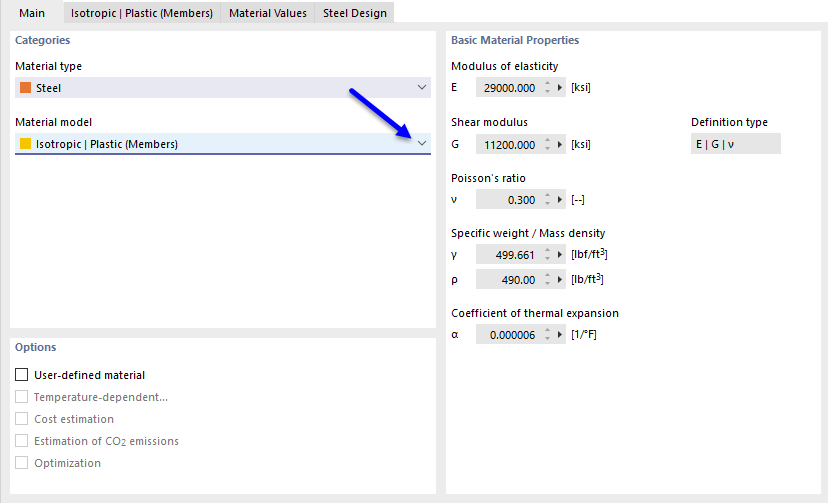This screenshot has height=503, width=828.
Task: Click the stepper for specific weight γ
Action: click(548, 254)
